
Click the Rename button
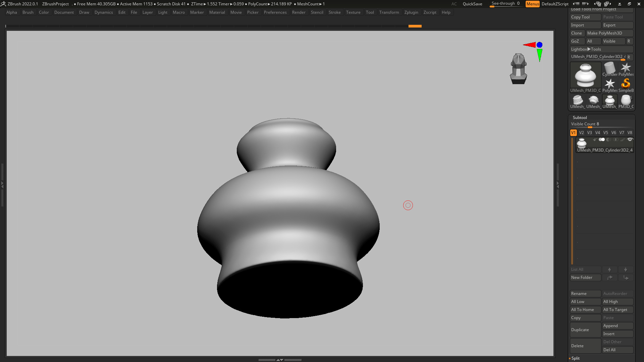585,294
